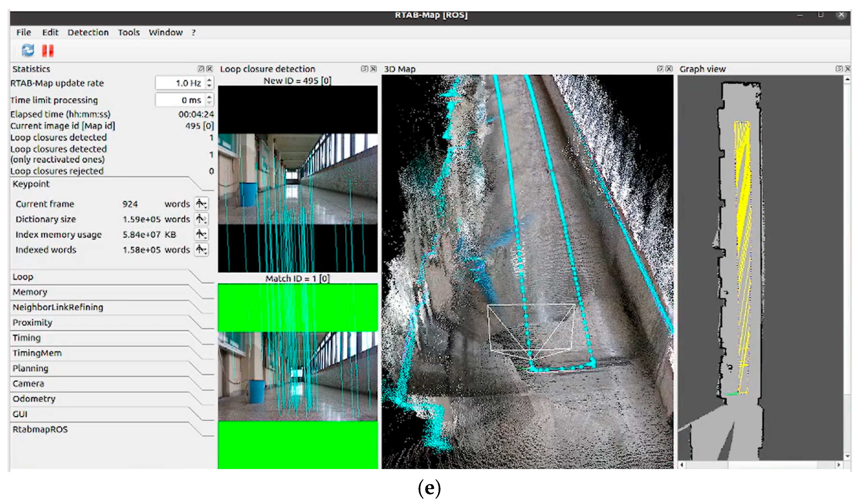The width and height of the screenshot is (859, 504).
Task: Click the Time limit processing field
Action: [181, 100]
